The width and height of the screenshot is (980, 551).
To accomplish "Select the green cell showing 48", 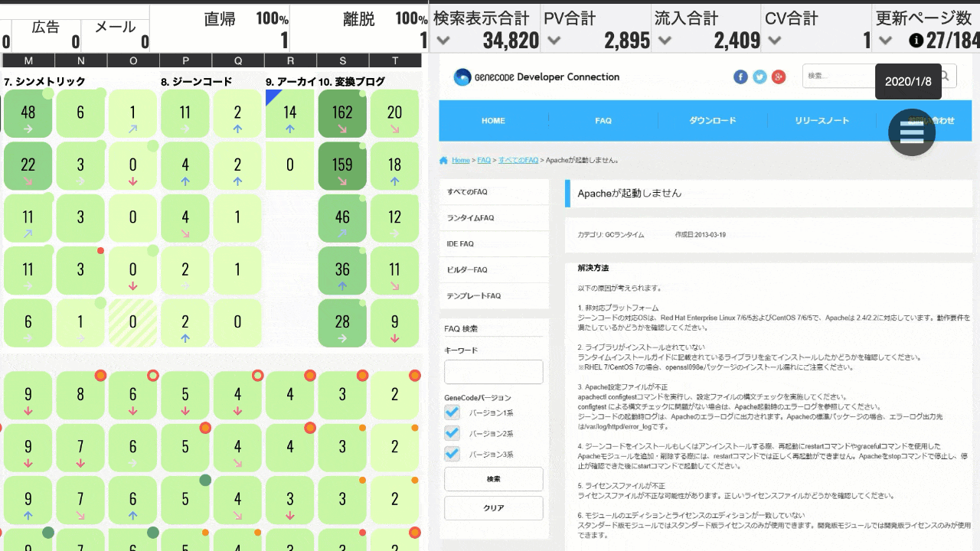I will 28,114.
